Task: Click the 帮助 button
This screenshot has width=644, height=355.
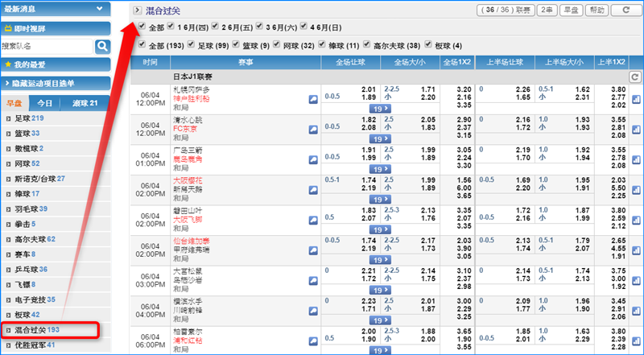Action: coord(596,10)
